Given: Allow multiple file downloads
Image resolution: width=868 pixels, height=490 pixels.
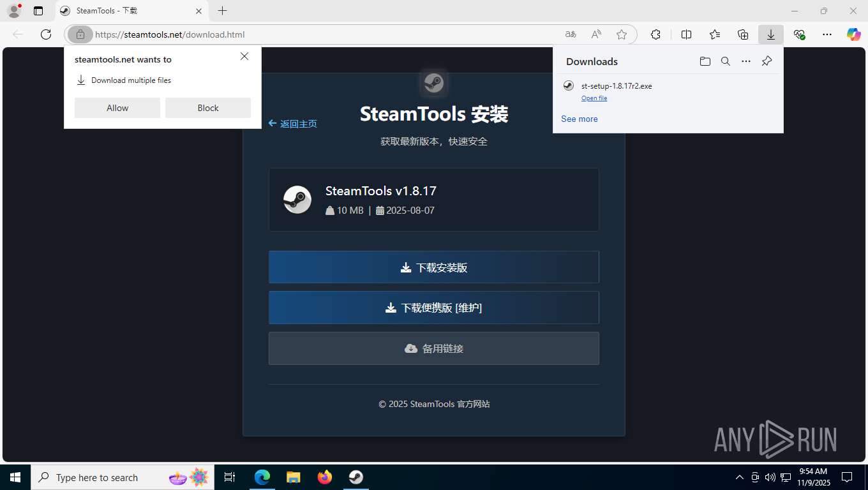Looking at the screenshot, I should 117,108.
